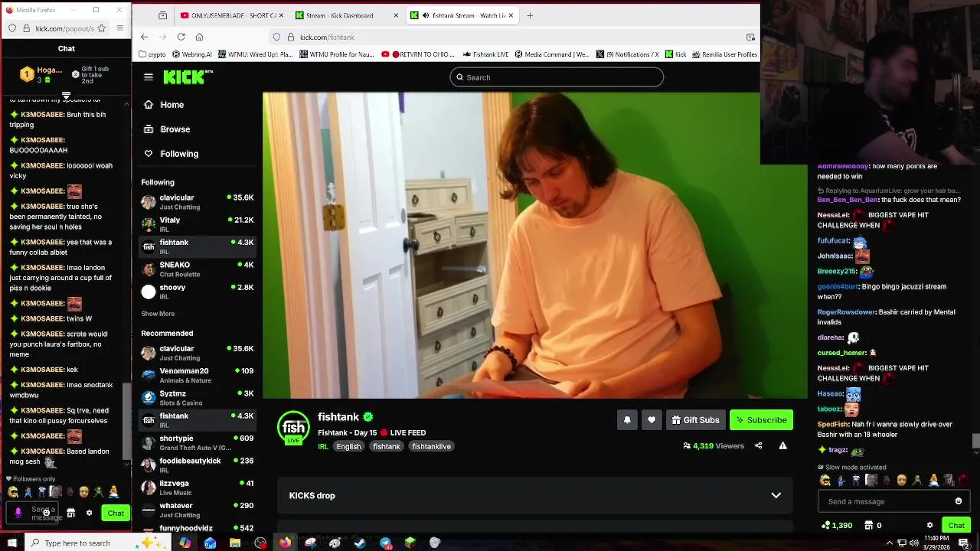
Task: Open Vitaly channel in Following list
Action: click(x=198, y=224)
